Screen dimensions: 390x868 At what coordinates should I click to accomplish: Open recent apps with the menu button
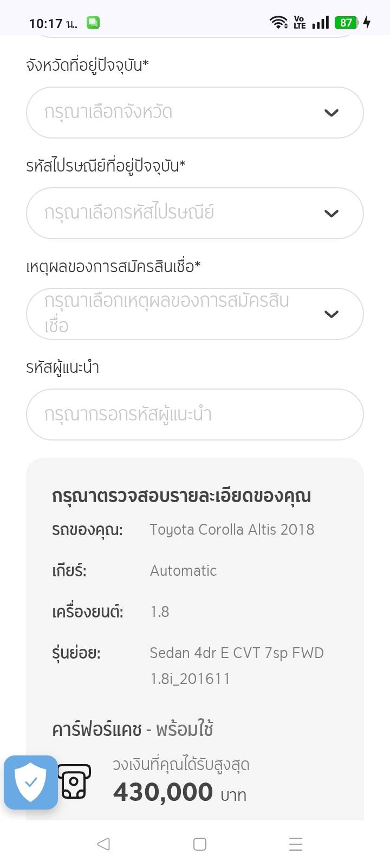click(x=295, y=844)
